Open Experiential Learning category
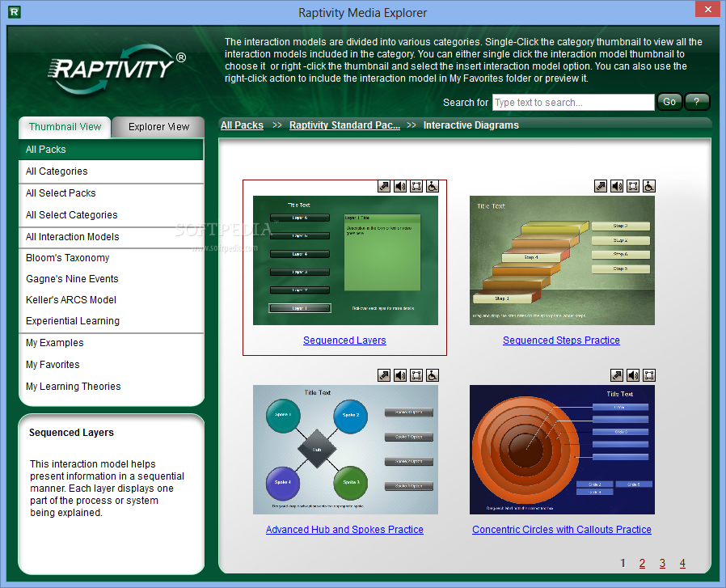726x588 pixels. [111, 321]
